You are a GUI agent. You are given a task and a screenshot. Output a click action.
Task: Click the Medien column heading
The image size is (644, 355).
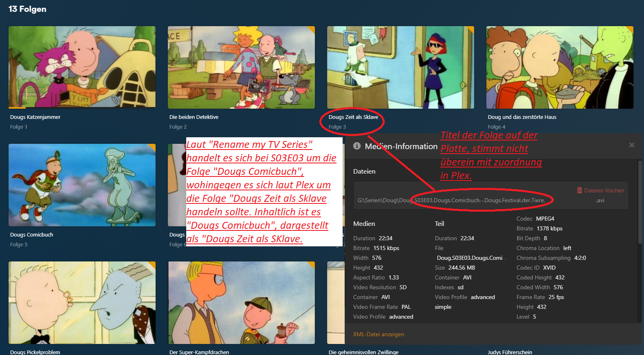(364, 223)
